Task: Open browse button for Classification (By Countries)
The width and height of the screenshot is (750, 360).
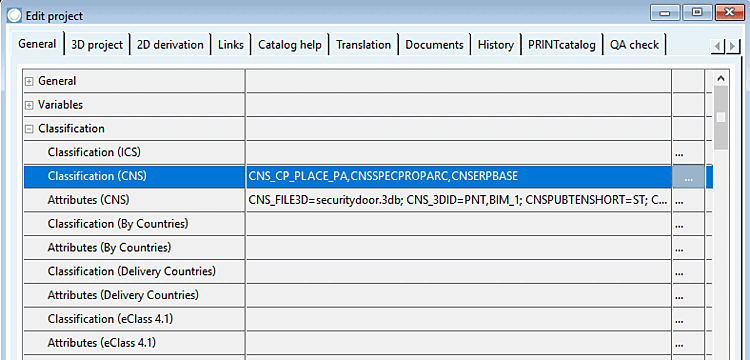Action: [688, 224]
